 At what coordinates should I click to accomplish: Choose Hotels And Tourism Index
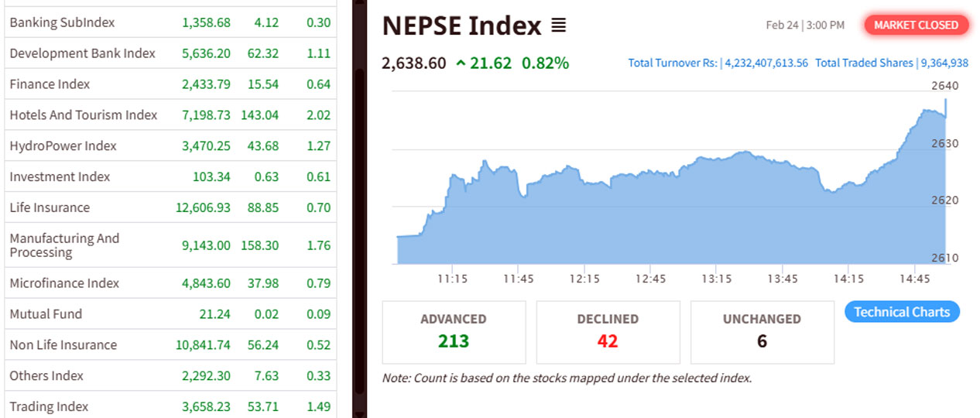click(x=83, y=115)
